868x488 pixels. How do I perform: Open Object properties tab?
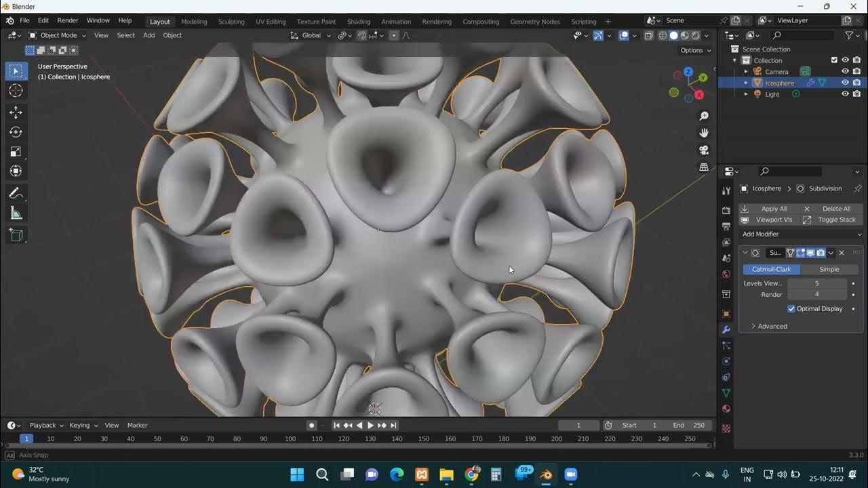[726, 314]
